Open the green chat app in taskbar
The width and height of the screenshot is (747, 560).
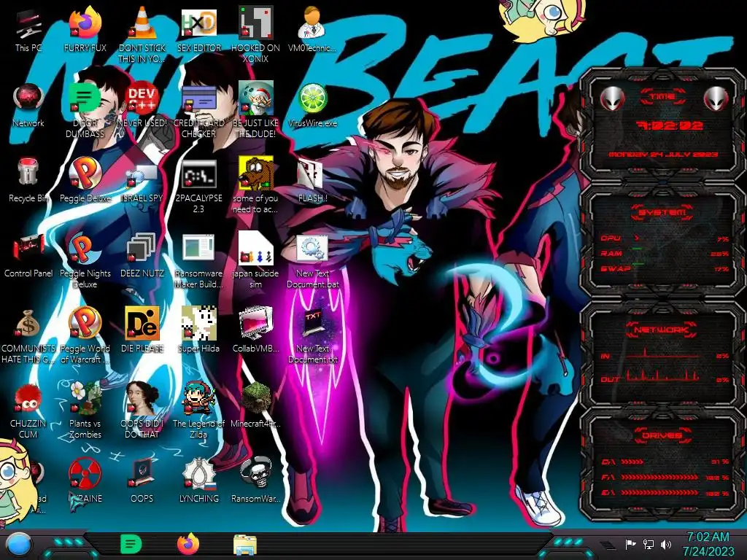pos(131,544)
